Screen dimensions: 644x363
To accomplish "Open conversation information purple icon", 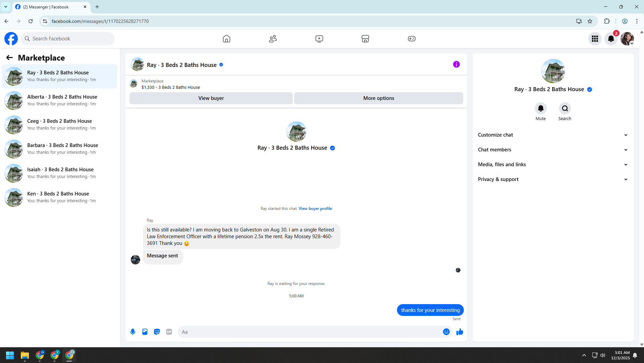I will tap(456, 64).
